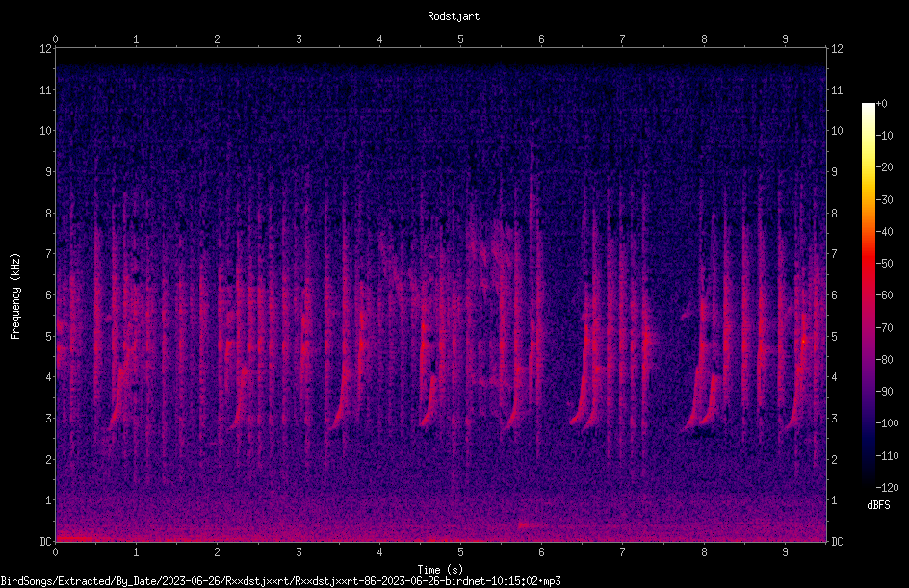Click the 10 tick on left frequency axis
This screenshot has width=909, height=588.
point(46,131)
